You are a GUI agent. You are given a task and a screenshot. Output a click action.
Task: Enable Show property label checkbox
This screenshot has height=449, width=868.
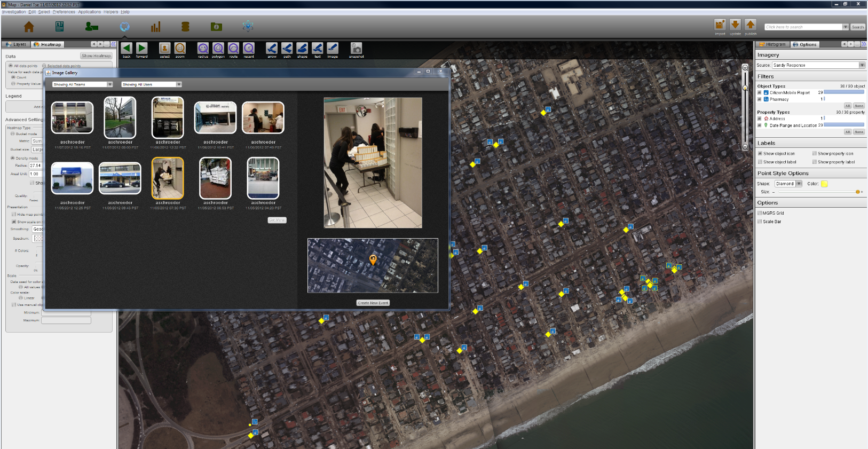click(815, 162)
